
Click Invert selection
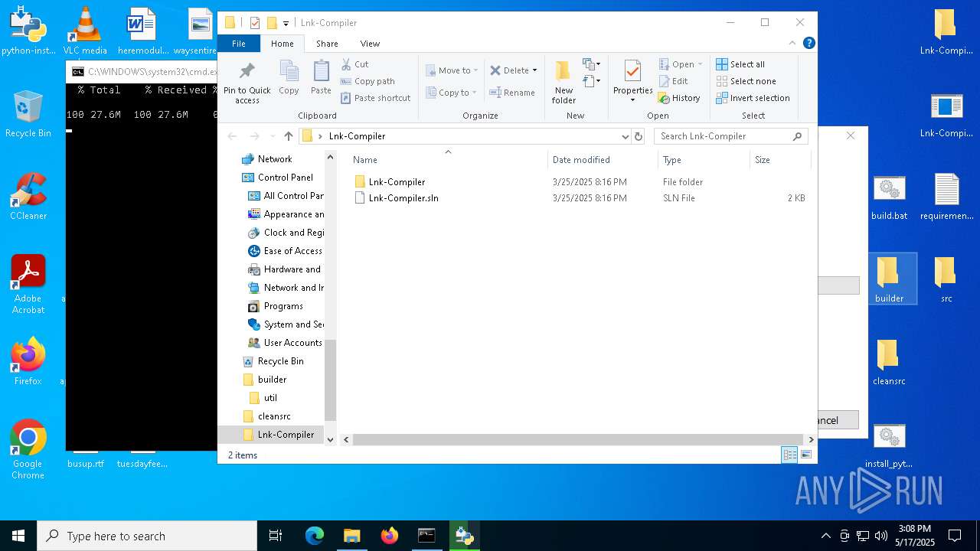pyautogui.click(x=753, y=98)
